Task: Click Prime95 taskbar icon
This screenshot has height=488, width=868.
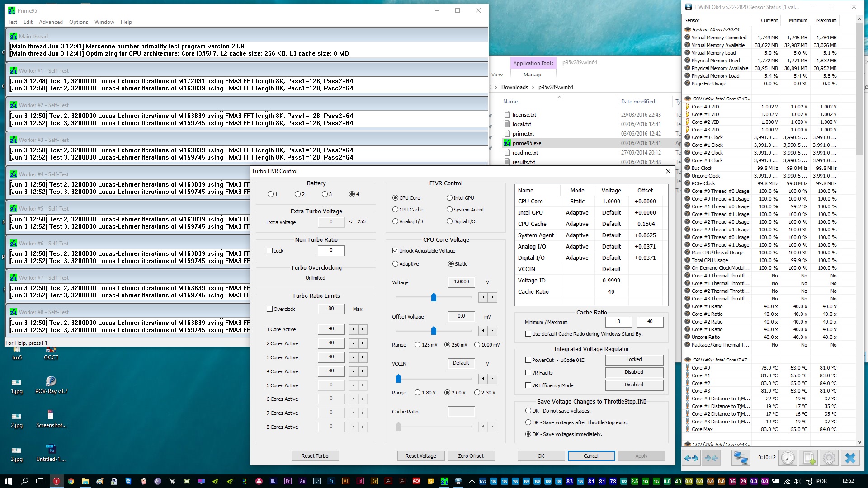Action: (444, 481)
